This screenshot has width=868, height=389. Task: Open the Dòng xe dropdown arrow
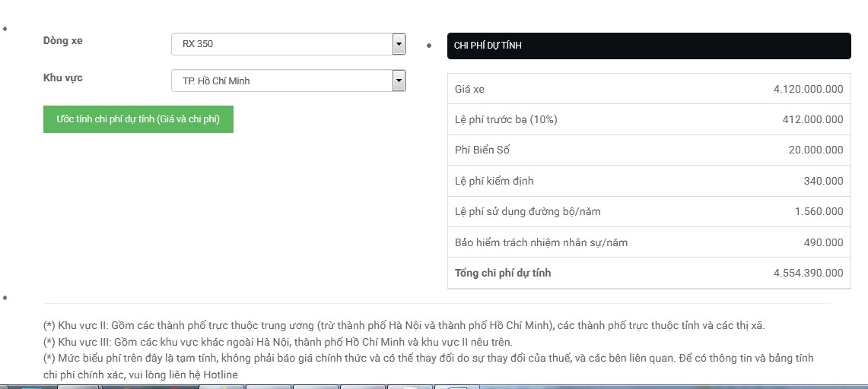tap(399, 44)
